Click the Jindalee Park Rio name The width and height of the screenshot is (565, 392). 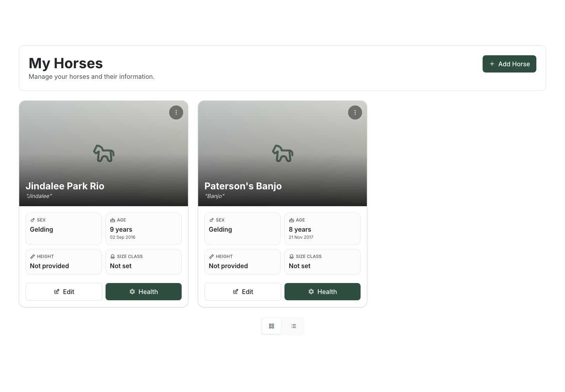[65, 186]
